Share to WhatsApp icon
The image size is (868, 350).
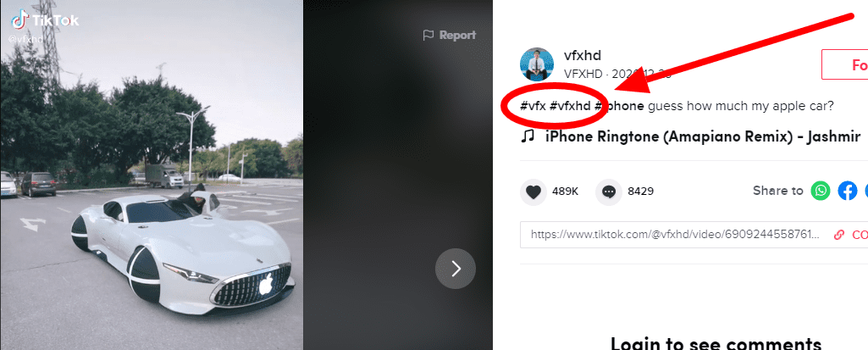click(821, 191)
